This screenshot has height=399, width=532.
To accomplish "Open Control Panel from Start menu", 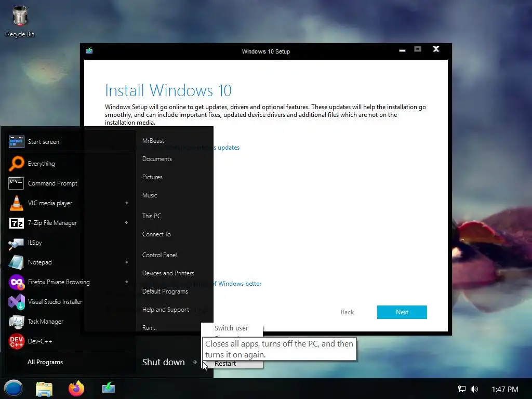I will pos(159,255).
